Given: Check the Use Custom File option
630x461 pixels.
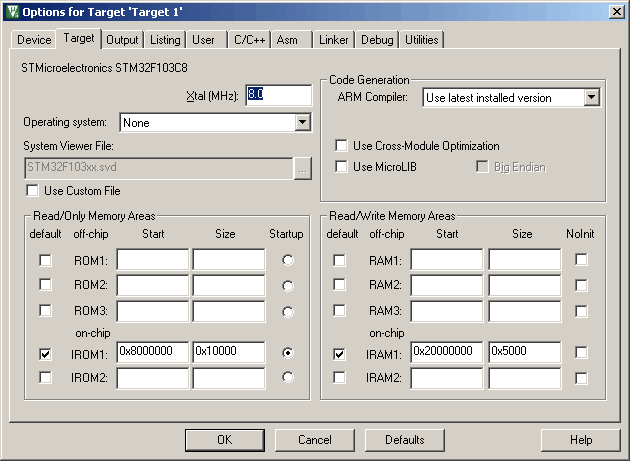Looking at the screenshot, I should (x=33, y=190).
